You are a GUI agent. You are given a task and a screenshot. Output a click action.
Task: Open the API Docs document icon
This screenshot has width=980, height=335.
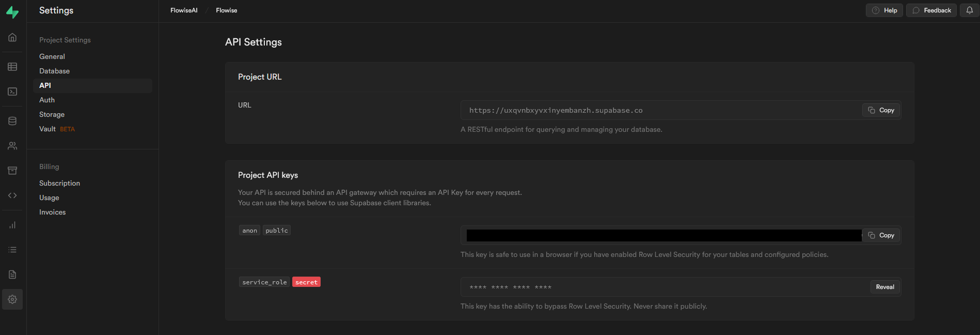click(x=12, y=275)
